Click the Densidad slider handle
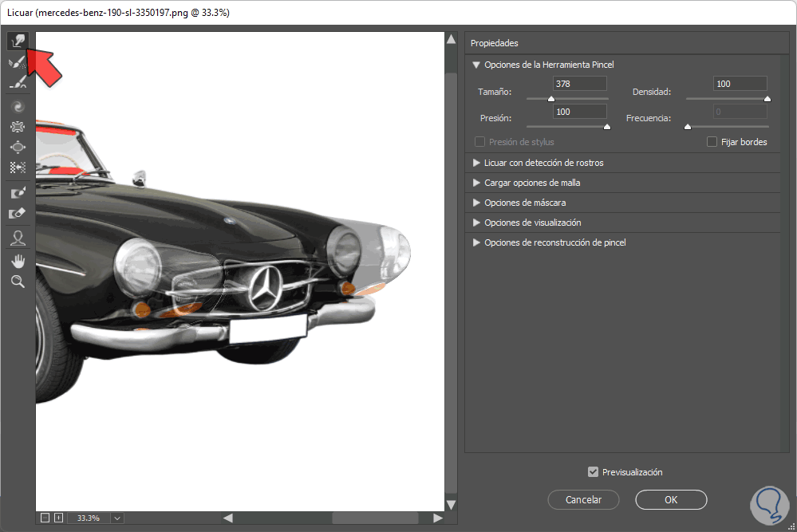The width and height of the screenshot is (797, 532). 767,99
